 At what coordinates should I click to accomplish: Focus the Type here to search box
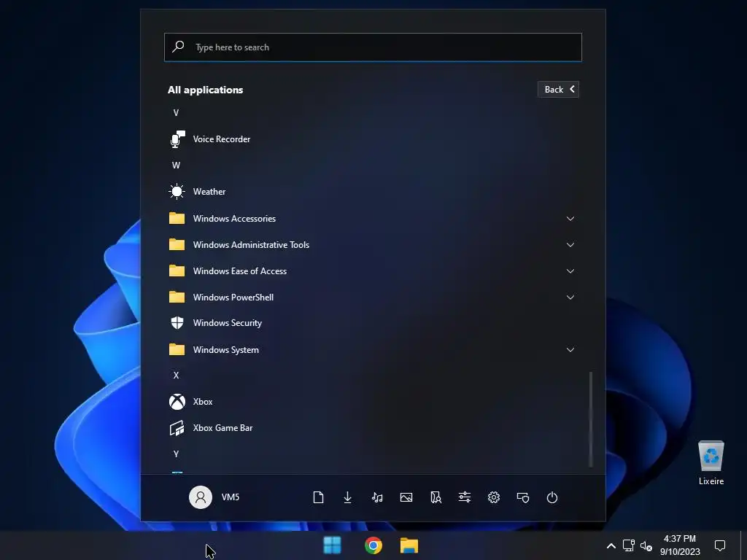pos(373,47)
